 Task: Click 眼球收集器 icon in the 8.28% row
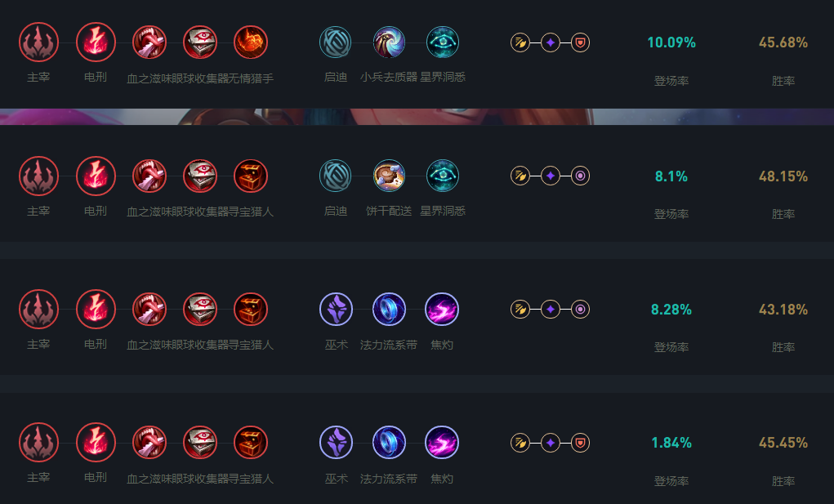200,309
